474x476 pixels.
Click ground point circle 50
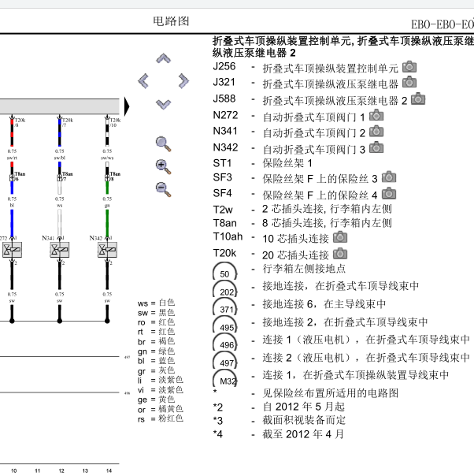(224, 271)
